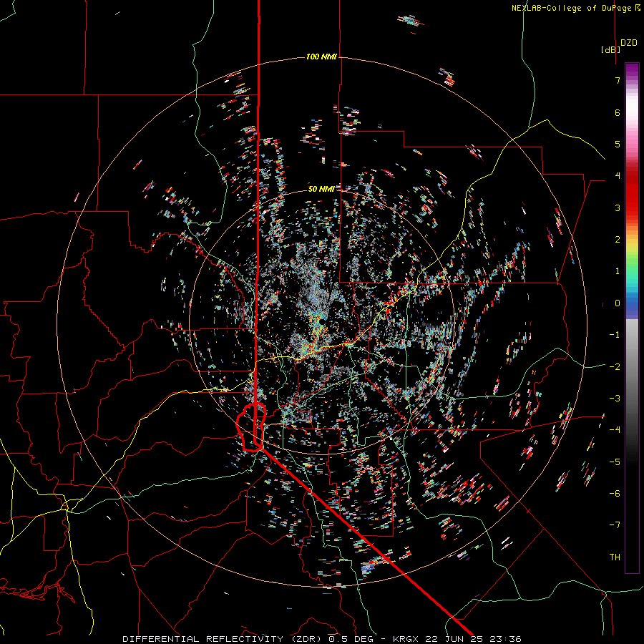The image size is (644, 644).
Task: Click the radar site dot at map center
Action: tap(323, 321)
